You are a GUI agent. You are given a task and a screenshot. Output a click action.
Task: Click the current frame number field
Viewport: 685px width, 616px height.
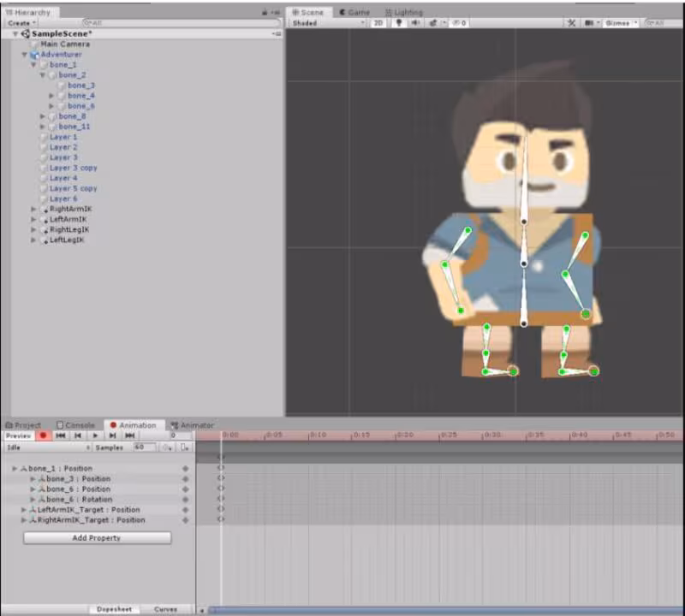181,435
